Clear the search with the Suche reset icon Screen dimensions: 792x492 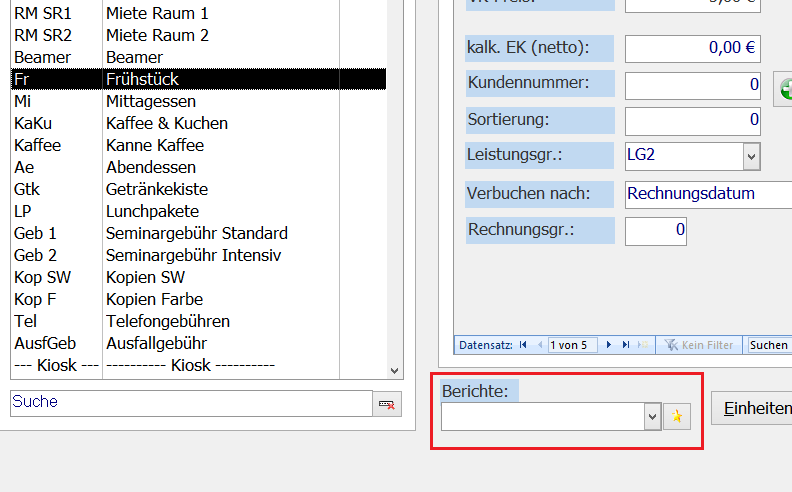coord(385,403)
